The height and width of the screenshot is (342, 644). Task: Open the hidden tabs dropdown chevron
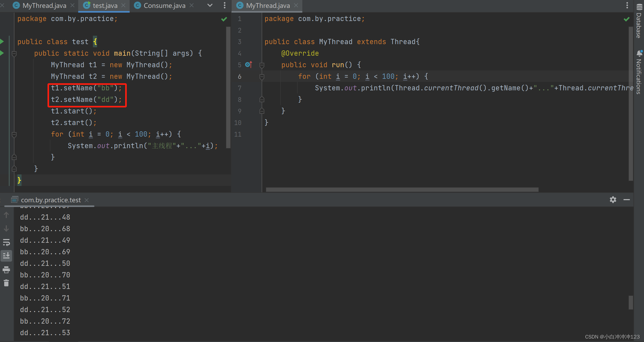click(x=210, y=5)
